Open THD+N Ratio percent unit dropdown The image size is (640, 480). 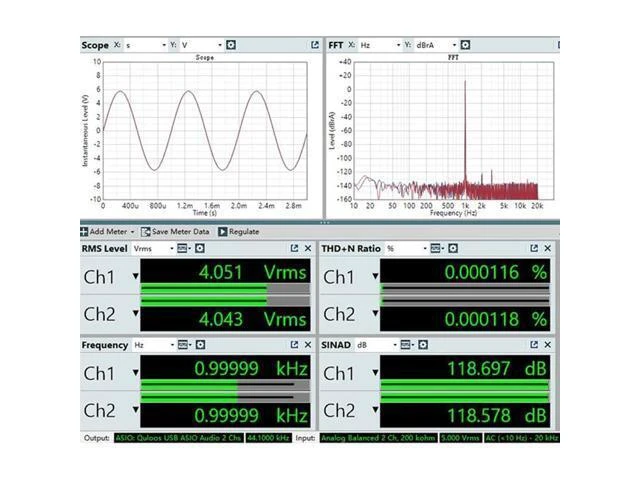407,248
